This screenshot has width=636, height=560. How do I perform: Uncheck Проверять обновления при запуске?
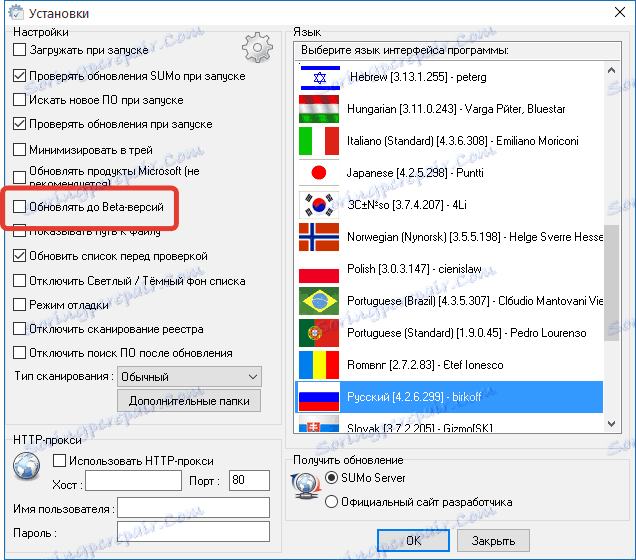[x=19, y=124]
